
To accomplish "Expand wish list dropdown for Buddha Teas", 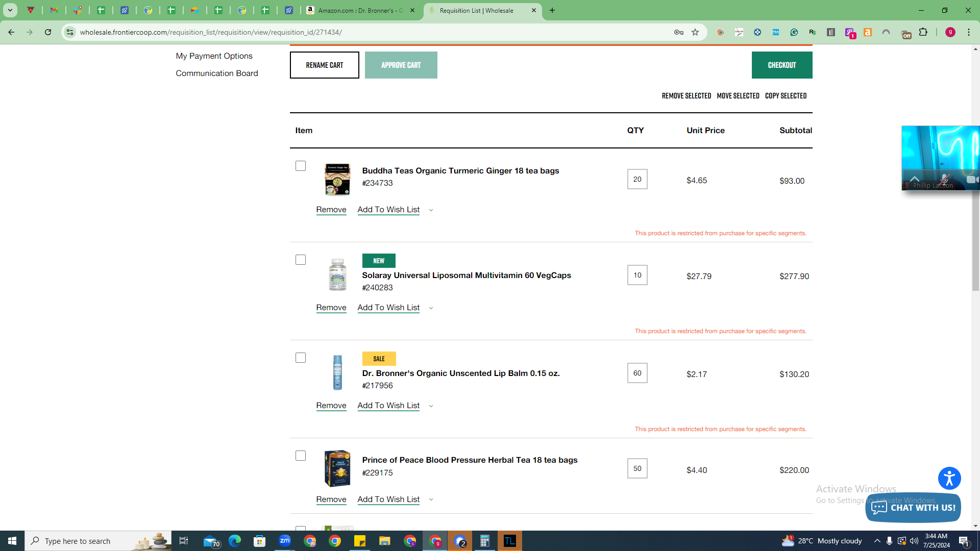I will pos(431,210).
